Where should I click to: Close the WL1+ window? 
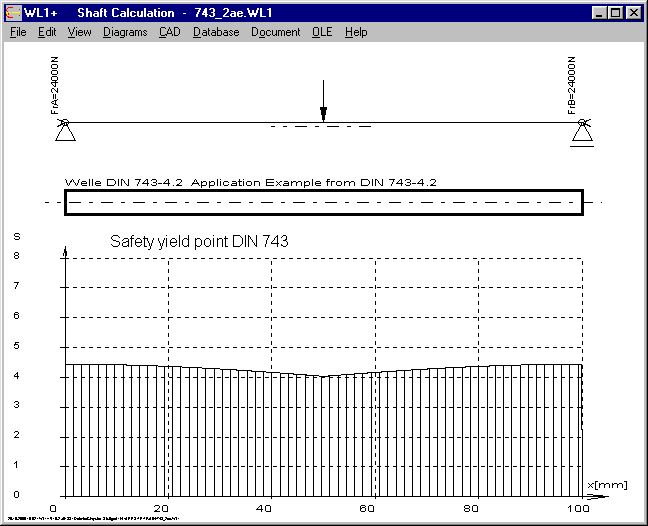[632, 13]
